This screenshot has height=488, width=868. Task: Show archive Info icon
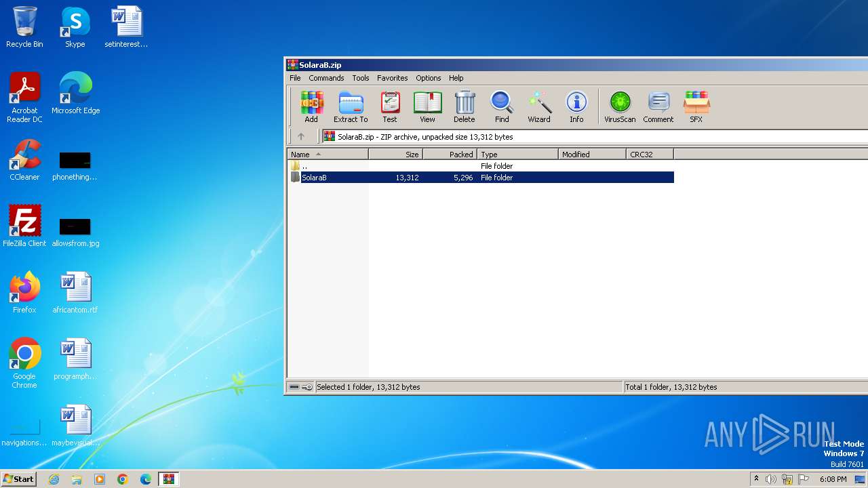click(576, 107)
